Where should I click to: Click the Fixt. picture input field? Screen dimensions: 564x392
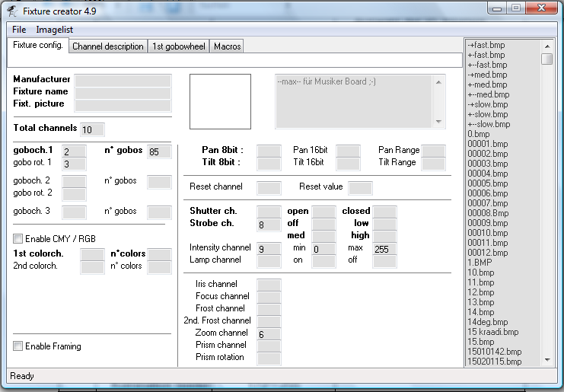123,105
